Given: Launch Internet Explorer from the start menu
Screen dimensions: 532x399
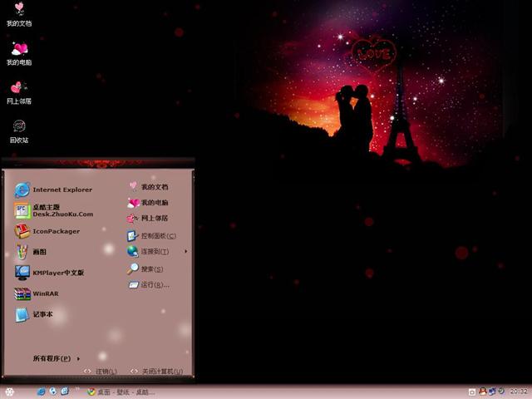Looking at the screenshot, I should 53,190.
